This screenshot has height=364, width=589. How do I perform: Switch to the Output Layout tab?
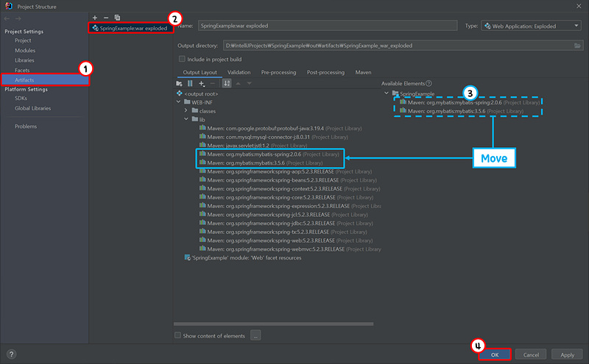coord(200,72)
